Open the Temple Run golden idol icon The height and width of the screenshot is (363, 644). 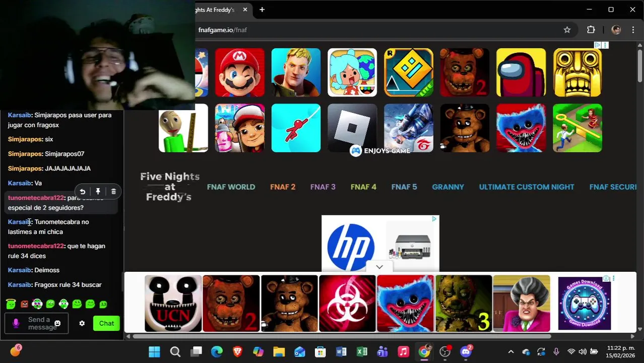[577, 73]
